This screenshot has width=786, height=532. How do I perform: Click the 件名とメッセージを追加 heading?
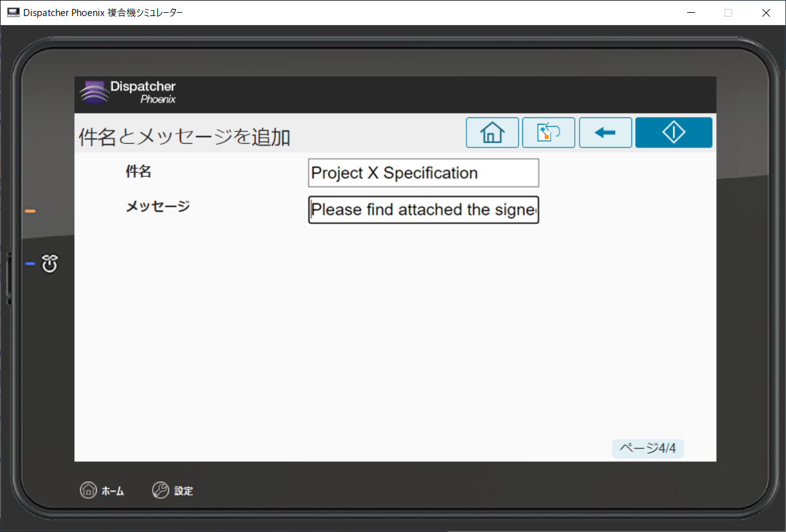pos(185,137)
